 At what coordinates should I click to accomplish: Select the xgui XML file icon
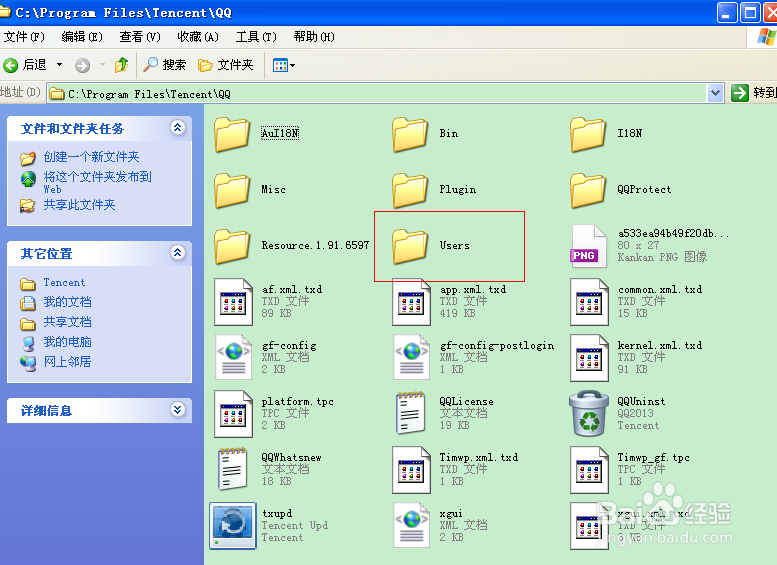click(x=411, y=525)
